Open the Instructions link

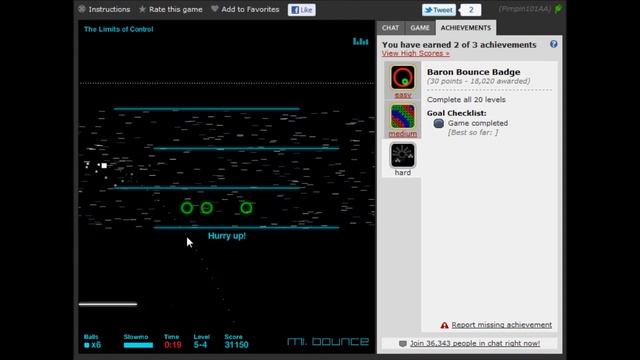(x=109, y=9)
